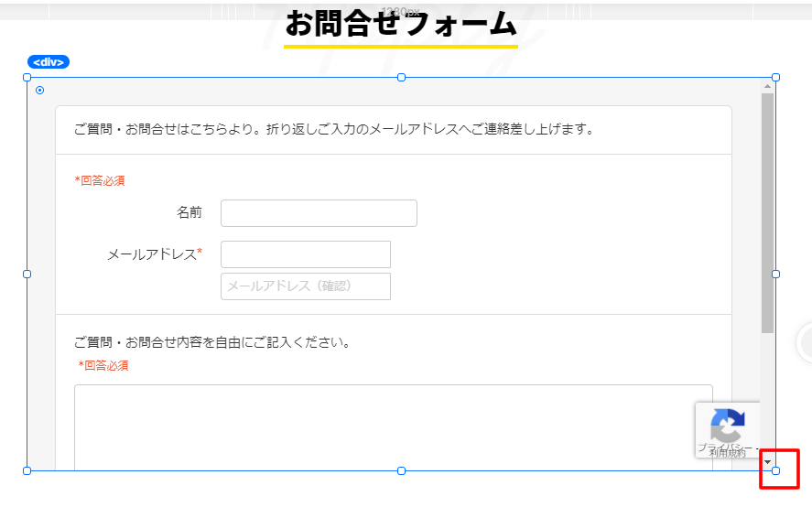Click the form's vertical scrollbar thumb
Viewport: 812px width, 507px height.
pyautogui.click(x=768, y=210)
